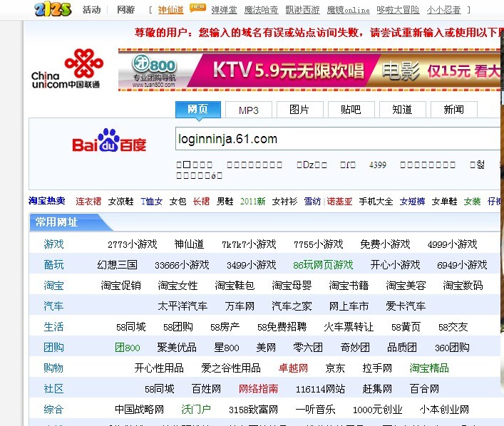Open the 京东 link
The image size is (504, 426).
[x=335, y=368]
